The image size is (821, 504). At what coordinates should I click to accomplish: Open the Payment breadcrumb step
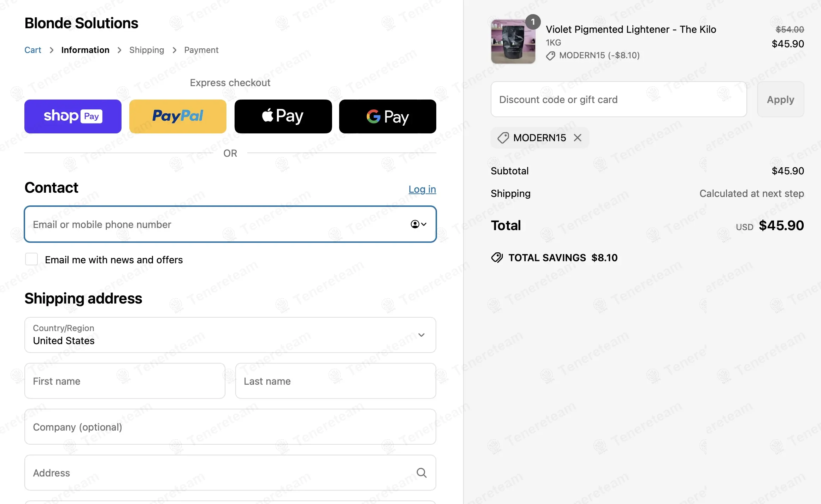tap(201, 50)
